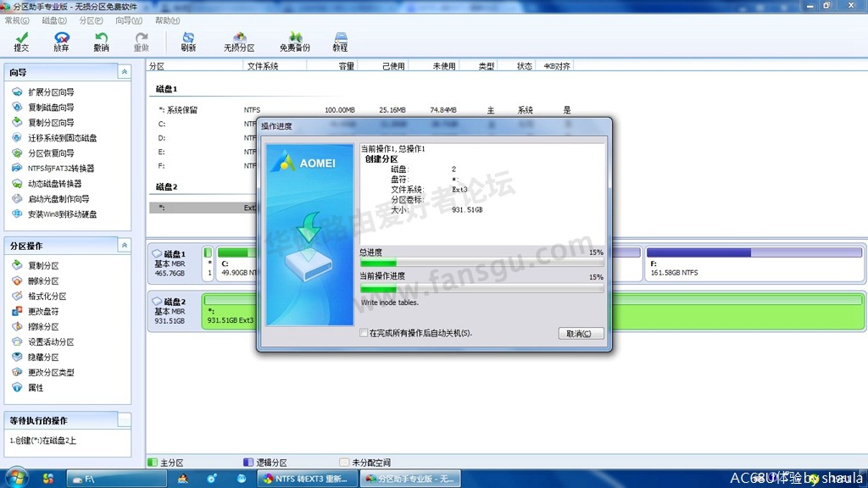The image size is (868, 488).
Task: Click the 重做 (Redo) toolbar icon
Action: [x=142, y=42]
